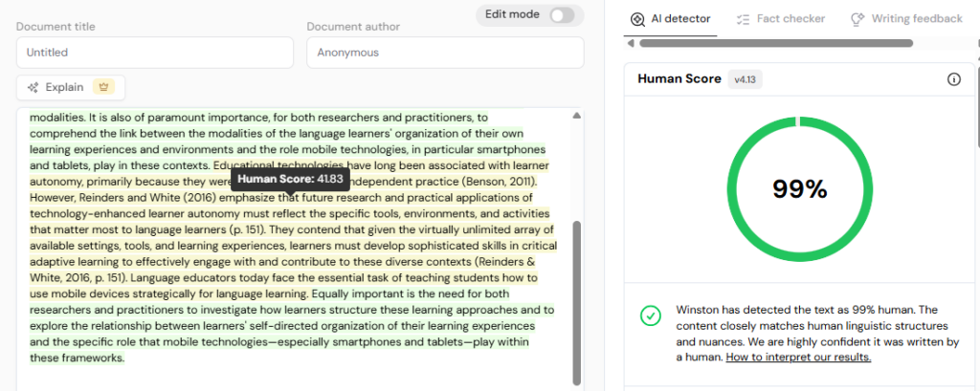Click the 99% circular score gauge
980x391 pixels.
(x=799, y=189)
